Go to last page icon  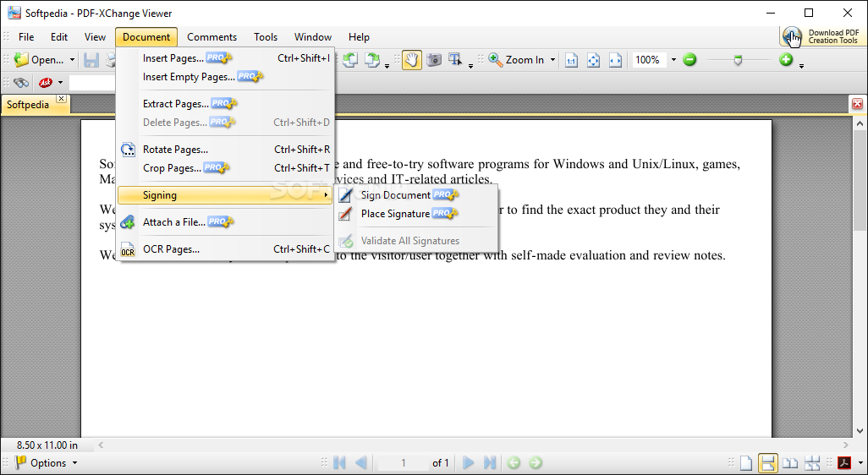tap(490, 463)
